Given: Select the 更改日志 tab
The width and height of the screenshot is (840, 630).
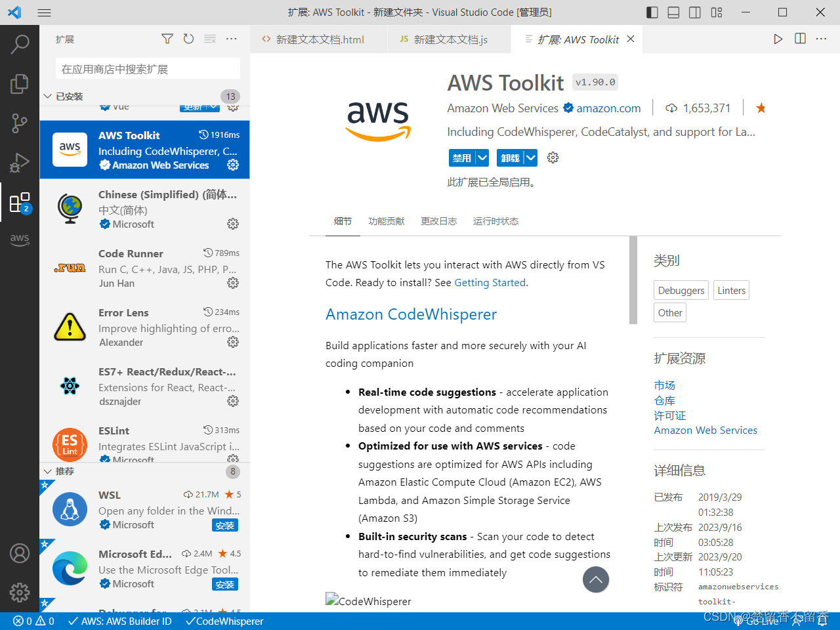Looking at the screenshot, I should tap(439, 221).
